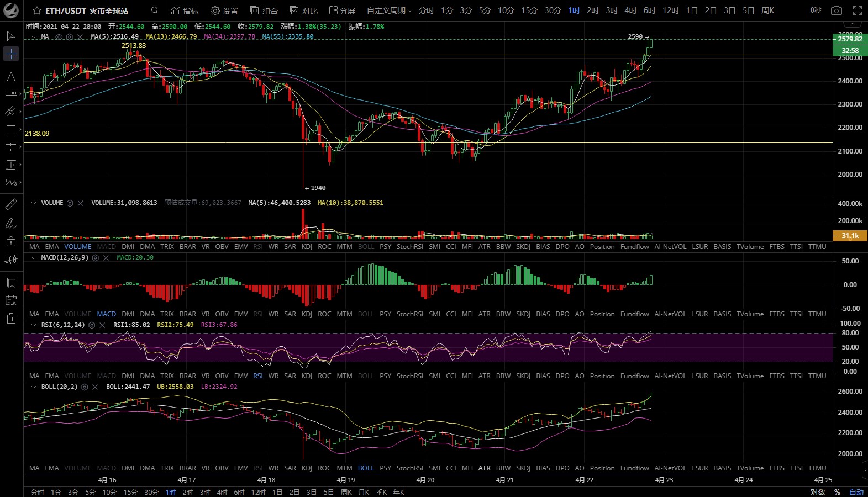Open the 自定义周期 custom period dropdown
The height and width of the screenshot is (497, 868).
coord(389,10)
